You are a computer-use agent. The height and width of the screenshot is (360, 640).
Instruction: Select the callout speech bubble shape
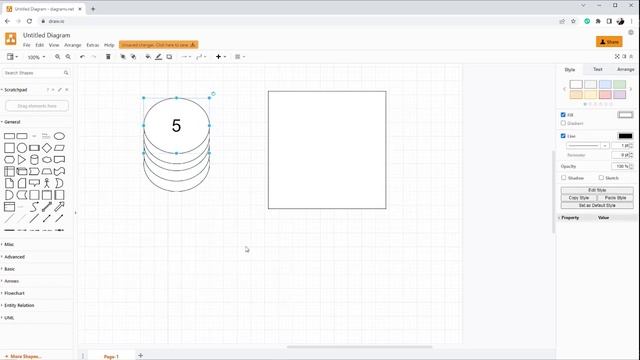coord(34,183)
